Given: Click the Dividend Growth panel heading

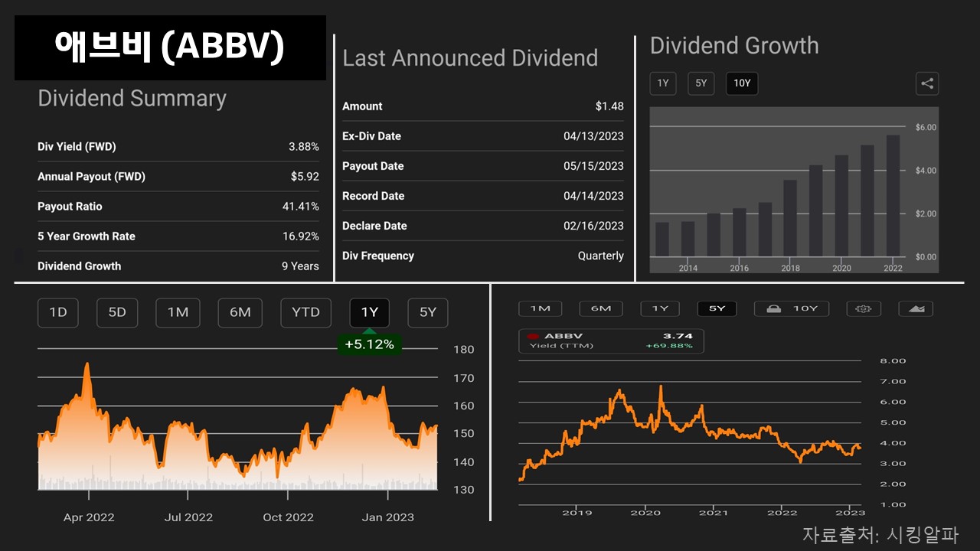Looking at the screenshot, I should point(734,46).
